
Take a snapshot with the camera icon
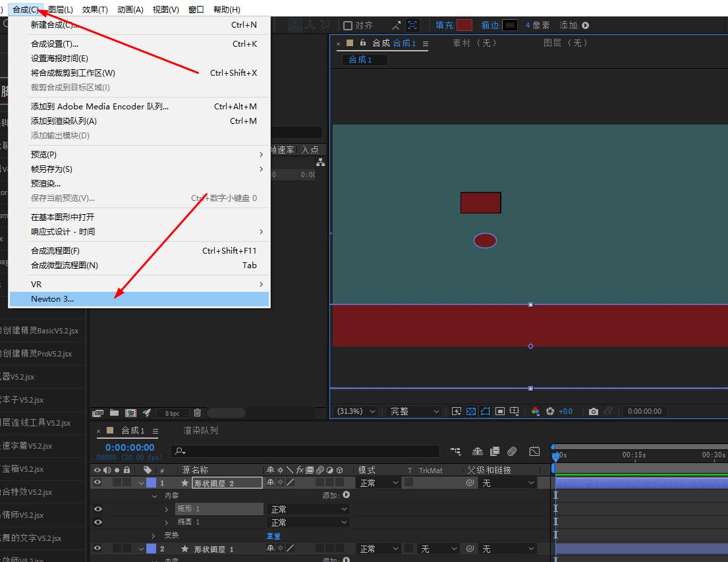coord(594,412)
